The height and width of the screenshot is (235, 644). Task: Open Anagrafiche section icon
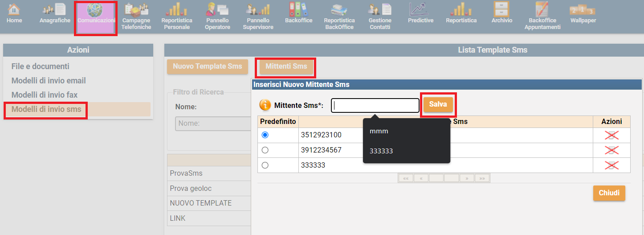[x=55, y=10]
